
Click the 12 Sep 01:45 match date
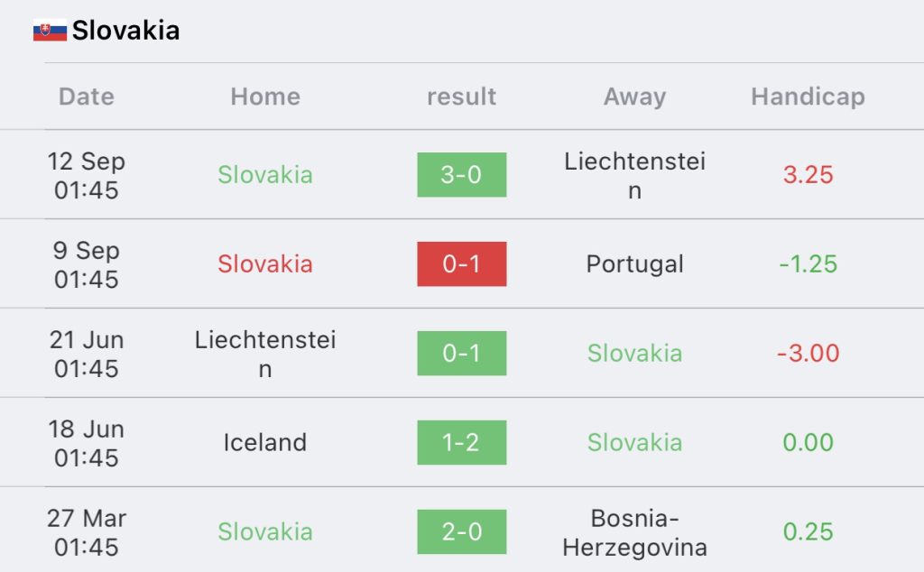click(87, 176)
